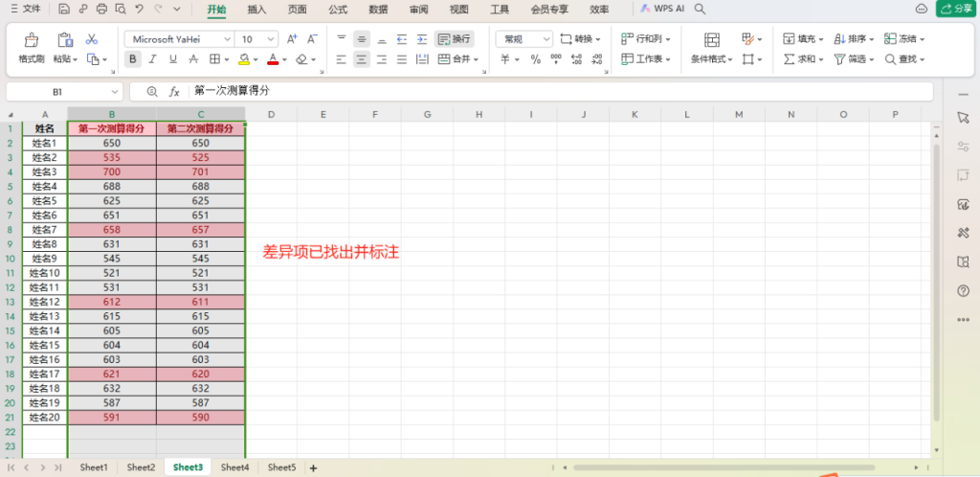Screen dimensions: 980x477
Task: Open the Microsoft YaHei font name dropdown
Action: [x=178, y=39]
